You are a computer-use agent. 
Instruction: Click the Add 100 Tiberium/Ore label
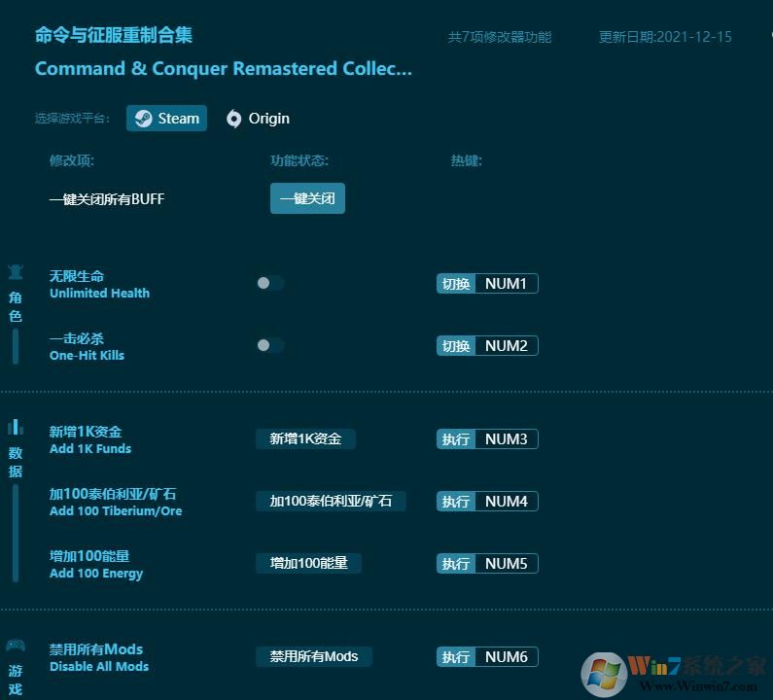point(116,510)
